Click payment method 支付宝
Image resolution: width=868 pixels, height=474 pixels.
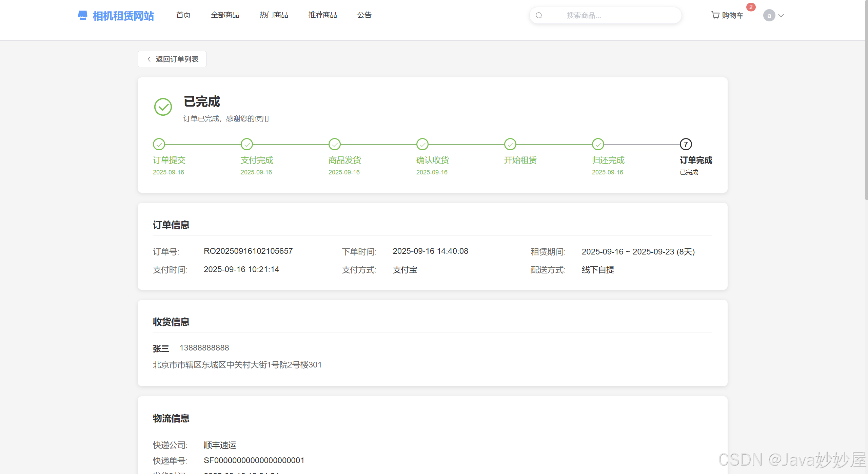pos(405,270)
